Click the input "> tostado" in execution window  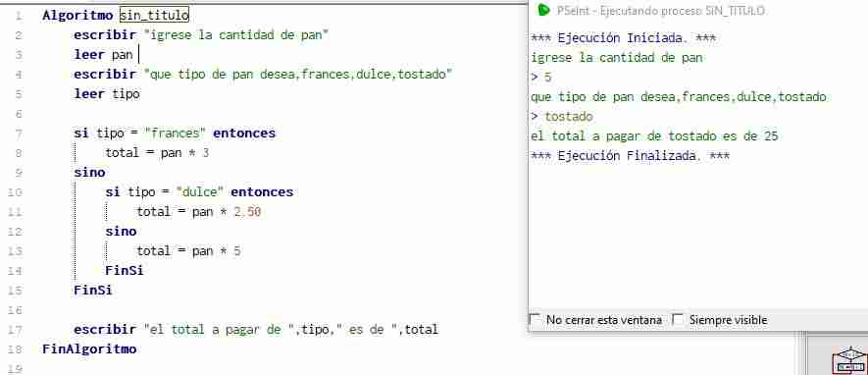pyautogui.click(x=561, y=117)
